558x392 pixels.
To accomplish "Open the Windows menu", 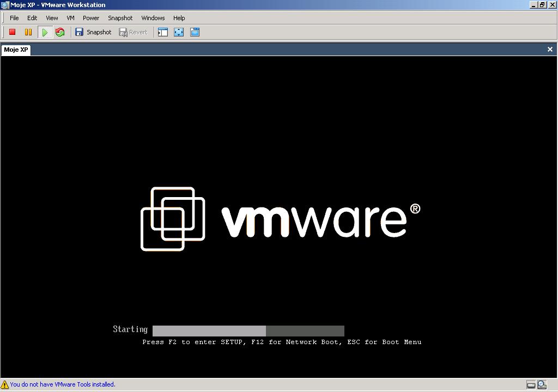I will pyautogui.click(x=153, y=18).
